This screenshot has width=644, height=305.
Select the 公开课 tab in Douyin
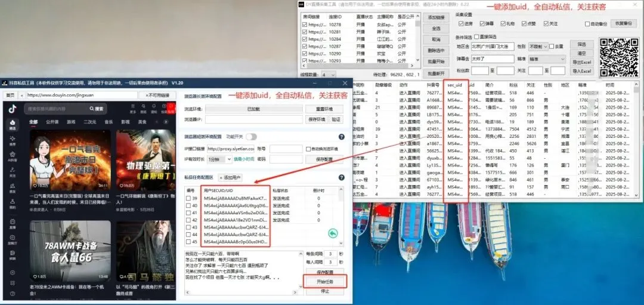point(52,122)
